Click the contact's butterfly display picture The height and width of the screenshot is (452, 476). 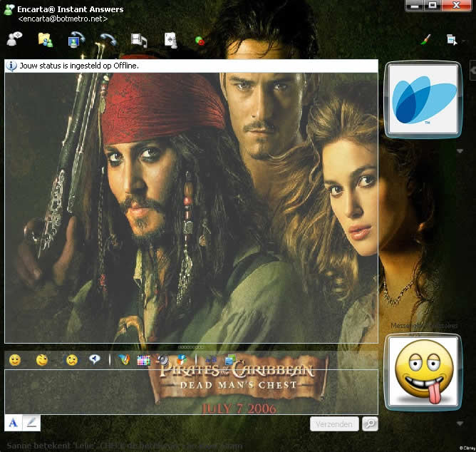coord(423,99)
